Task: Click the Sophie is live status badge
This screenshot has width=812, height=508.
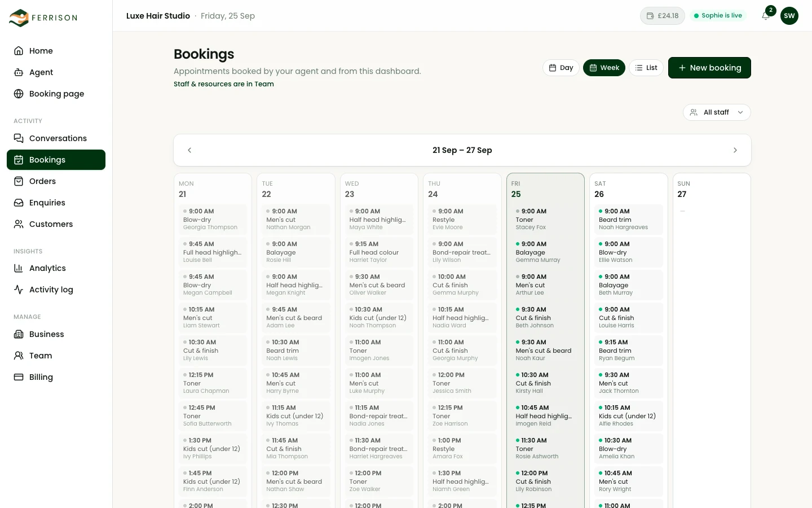Action: click(x=718, y=16)
